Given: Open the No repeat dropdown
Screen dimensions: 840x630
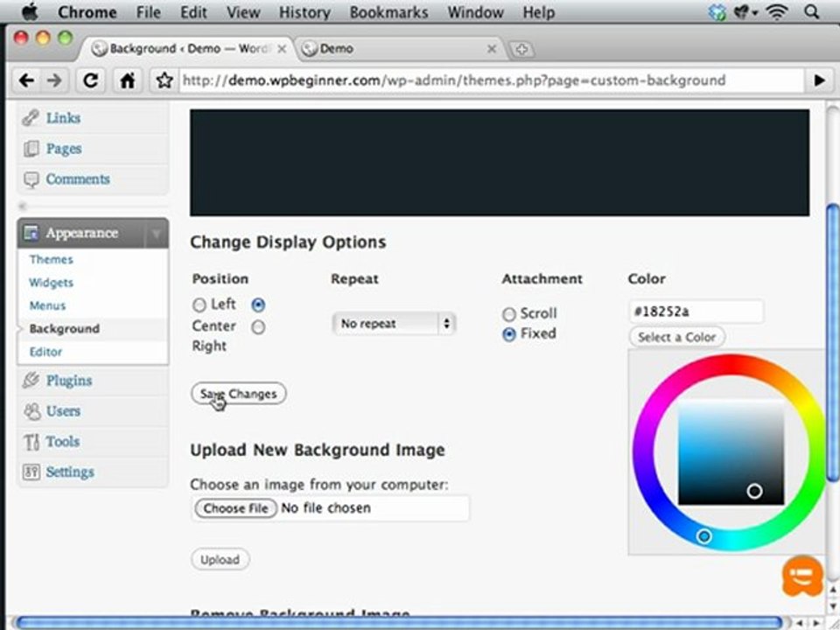Looking at the screenshot, I should pyautogui.click(x=394, y=324).
